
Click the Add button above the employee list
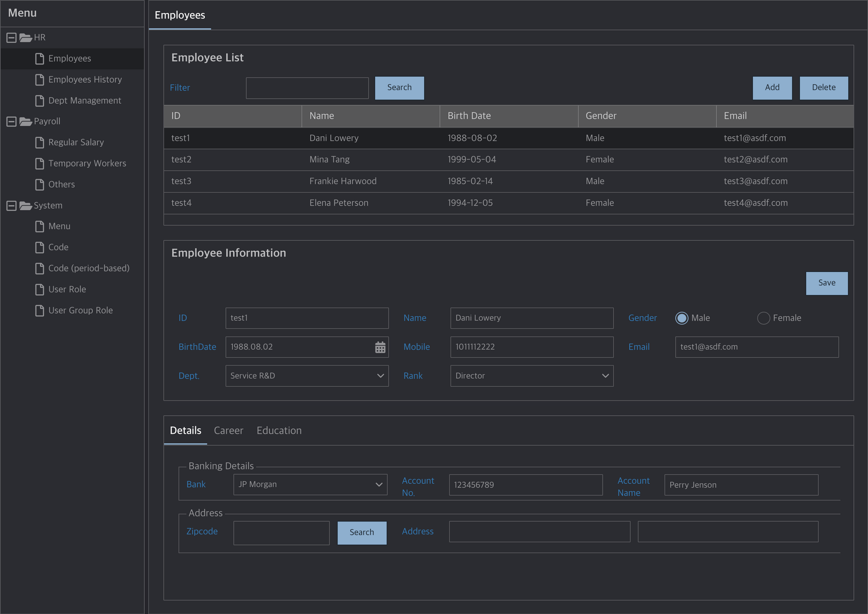(x=772, y=87)
